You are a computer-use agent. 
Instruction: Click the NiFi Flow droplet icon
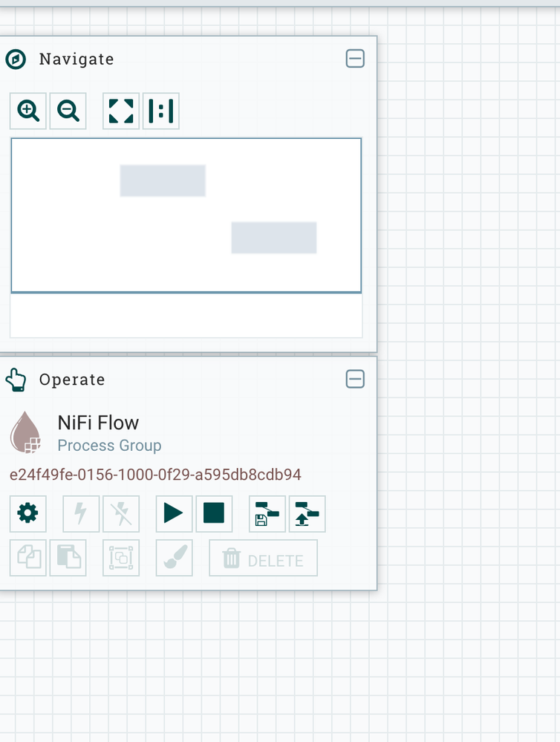click(x=25, y=432)
